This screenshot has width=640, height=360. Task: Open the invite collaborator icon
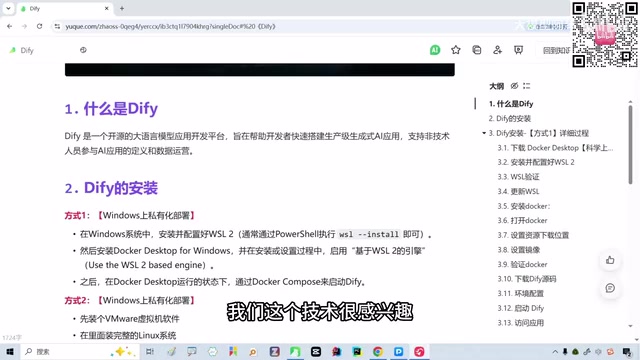(x=497, y=50)
